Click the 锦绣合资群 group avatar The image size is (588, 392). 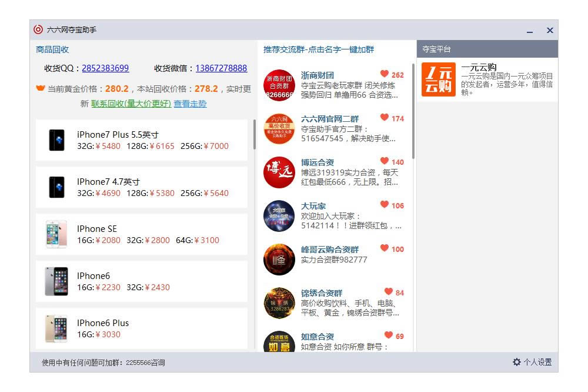click(x=279, y=303)
